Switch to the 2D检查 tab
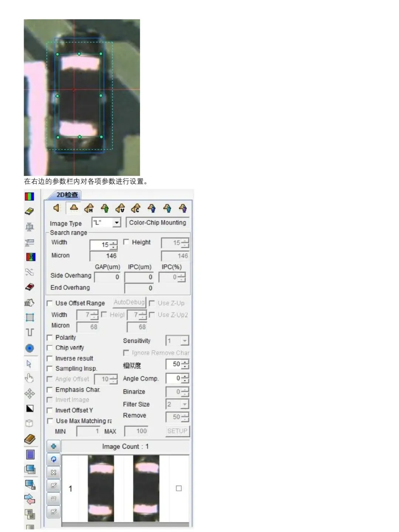Screen dimensions: 399x532 67,195
